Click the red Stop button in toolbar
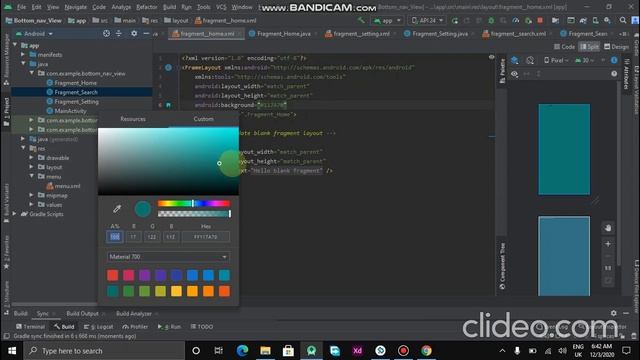Screen dimensions: 640x360 click(540, 20)
